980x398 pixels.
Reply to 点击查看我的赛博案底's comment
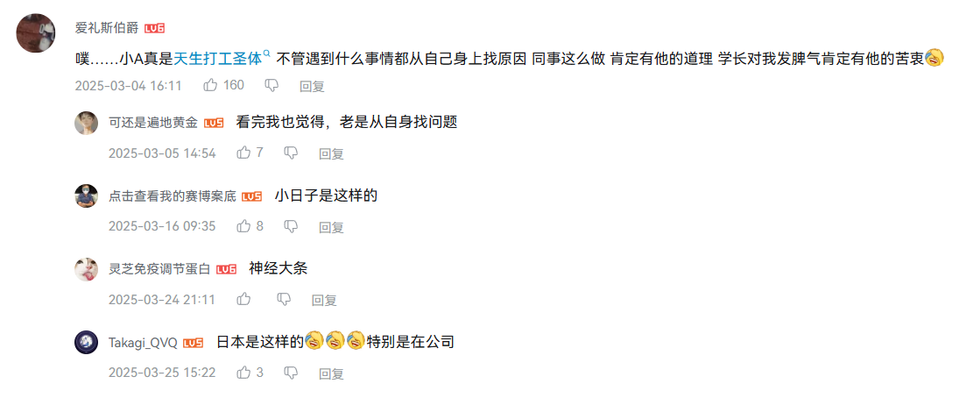click(331, 227)
